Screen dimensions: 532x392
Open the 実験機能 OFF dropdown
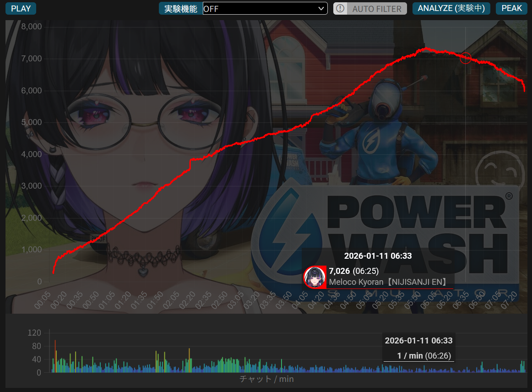pos(265,9)
